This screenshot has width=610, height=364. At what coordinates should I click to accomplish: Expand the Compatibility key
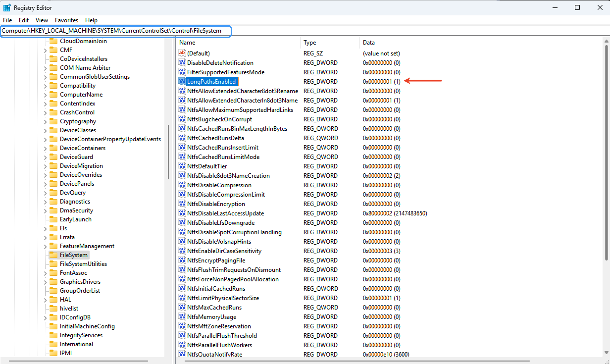pos(45,86)
